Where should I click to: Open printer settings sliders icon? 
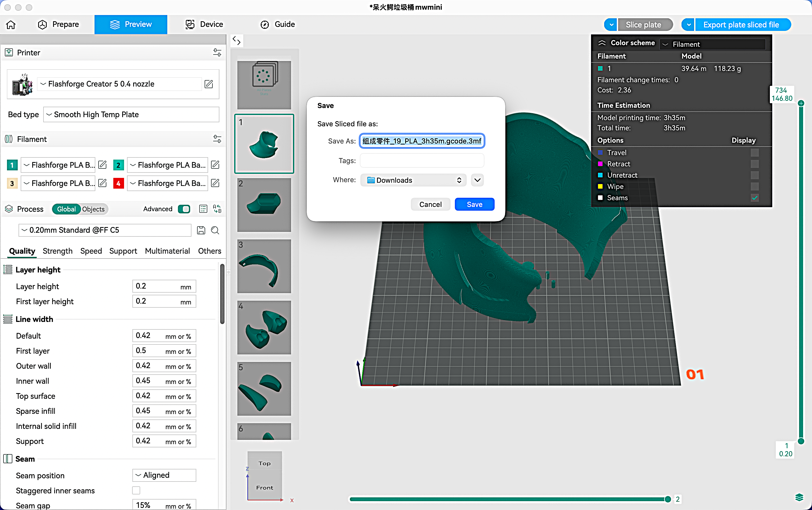(x=217, y=52)
